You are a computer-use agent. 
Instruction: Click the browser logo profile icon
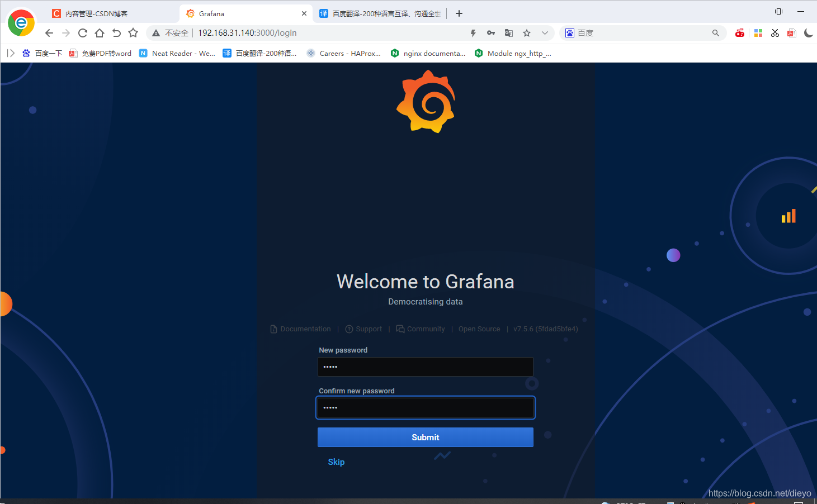[21, 23]
